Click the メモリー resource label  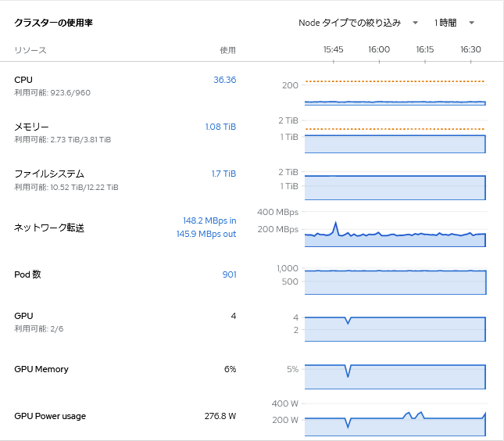click(x=31, y=127)
